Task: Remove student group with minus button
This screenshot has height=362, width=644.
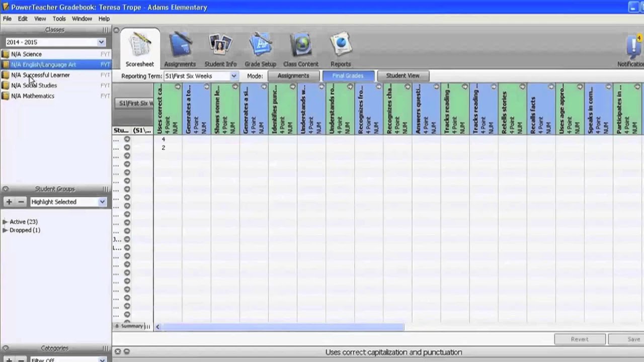Action: 21,202
